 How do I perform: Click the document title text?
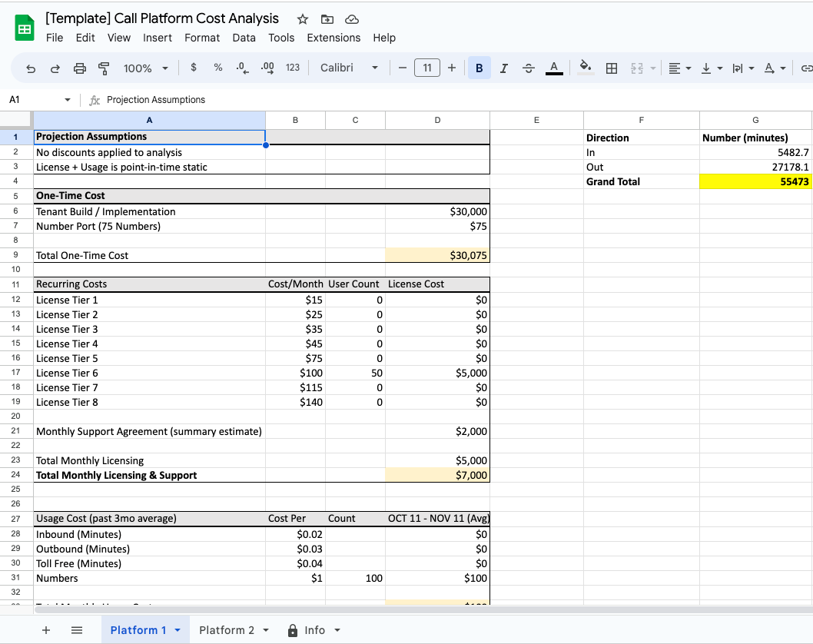[x=162, y=18]
